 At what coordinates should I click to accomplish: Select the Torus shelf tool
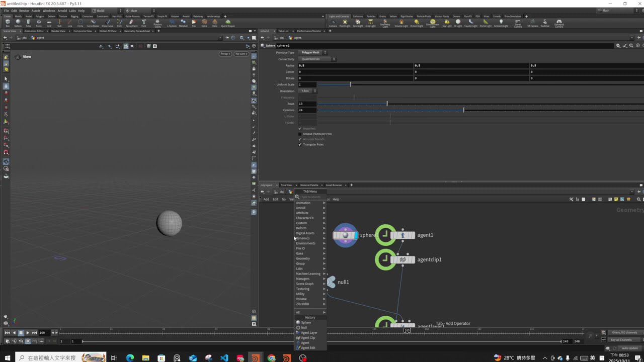[x=39, y=23]
